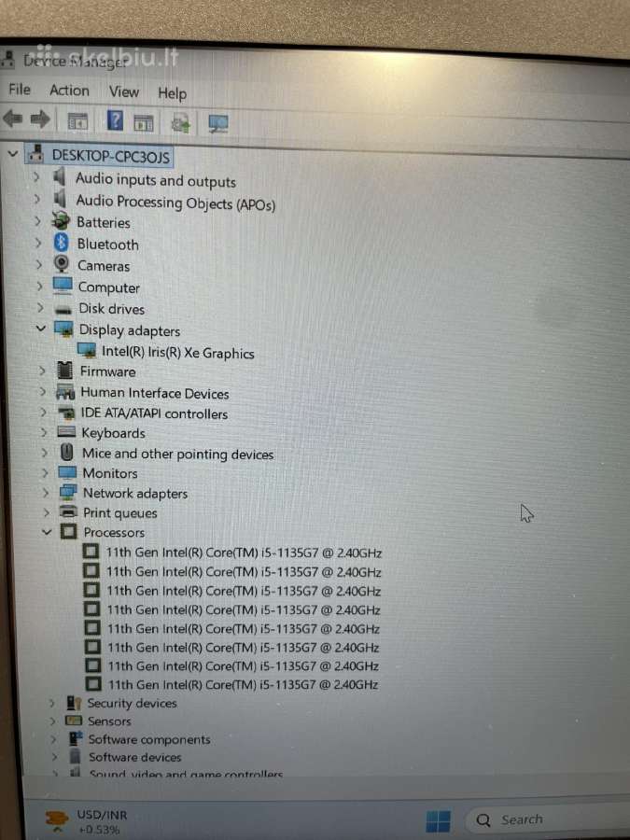This screenshot has width=630, height=840.
Task: Select the Keyboards icon
Action: tap(66, 431)
